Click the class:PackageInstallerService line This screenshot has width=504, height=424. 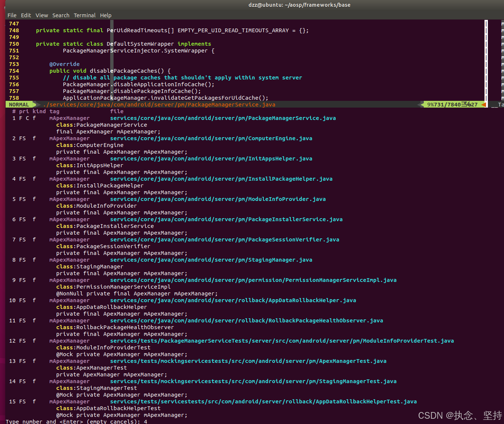tap(105, 226)
